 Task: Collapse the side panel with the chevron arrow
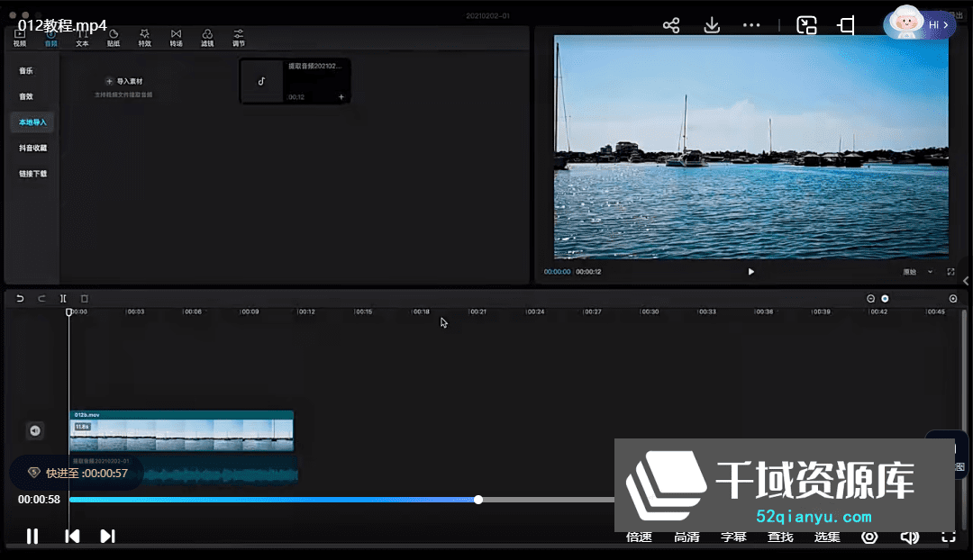point(966,281)
